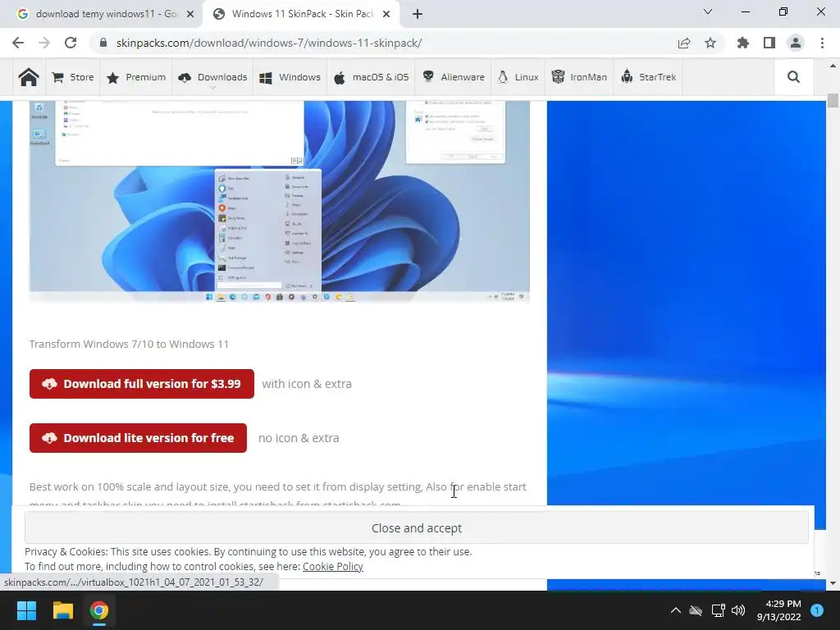
Task: Close the Google search tab
Action: (190, 15)
